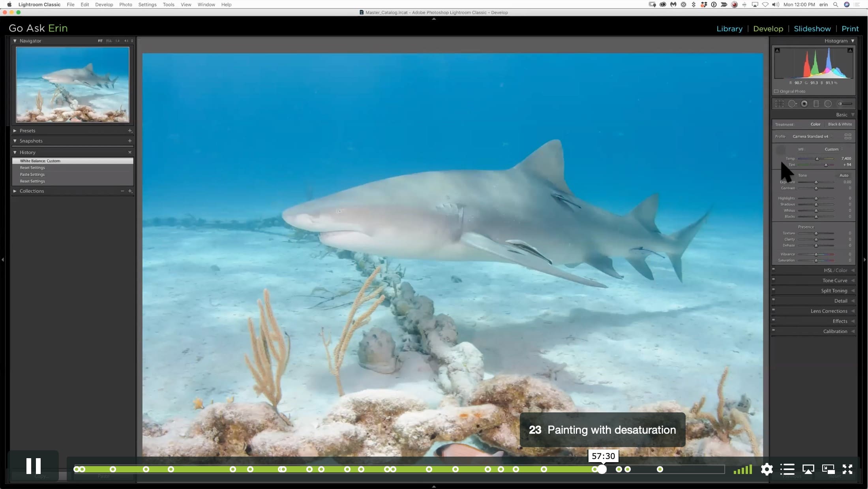Toggle the shadow clipping indicator in histogram
The height and width of the screenshot is (489, 868).
click(777, 50)
